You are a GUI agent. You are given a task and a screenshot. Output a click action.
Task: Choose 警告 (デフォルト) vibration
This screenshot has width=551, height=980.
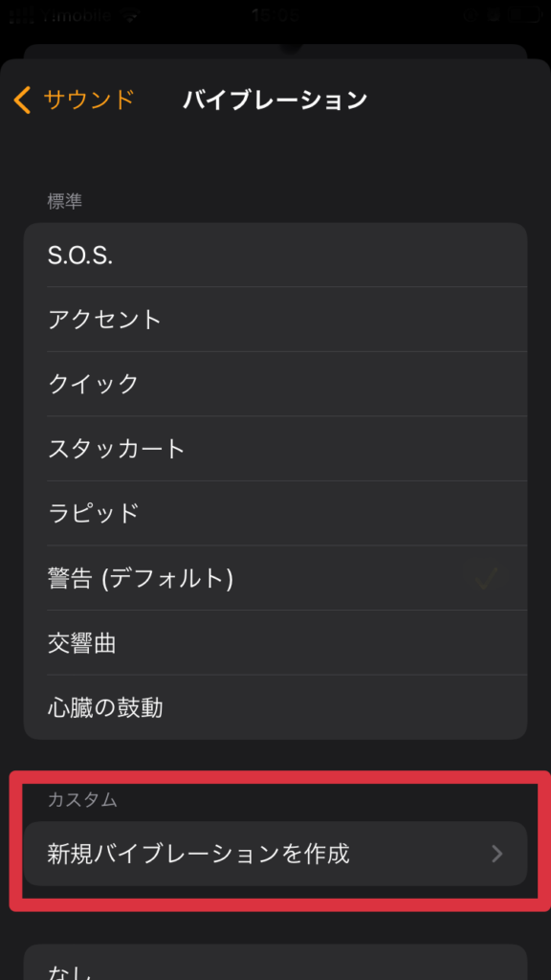275,578
